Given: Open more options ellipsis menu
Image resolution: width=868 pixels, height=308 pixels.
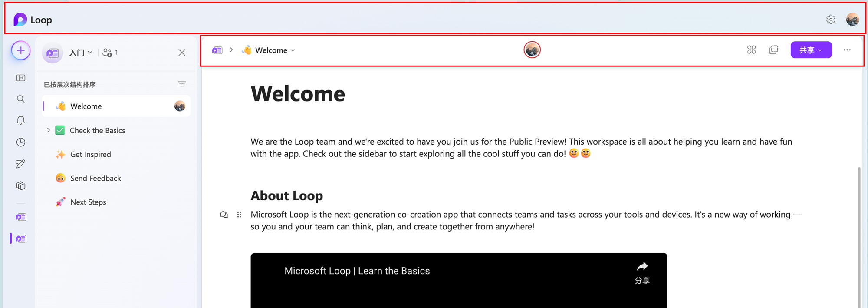Looking at the screenshot, I should click(847, 50).
